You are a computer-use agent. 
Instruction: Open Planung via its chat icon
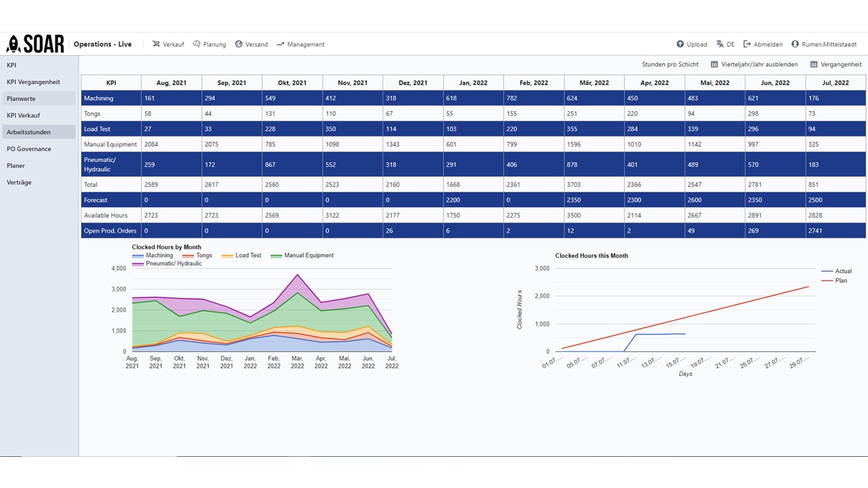[x=197, y=44]
